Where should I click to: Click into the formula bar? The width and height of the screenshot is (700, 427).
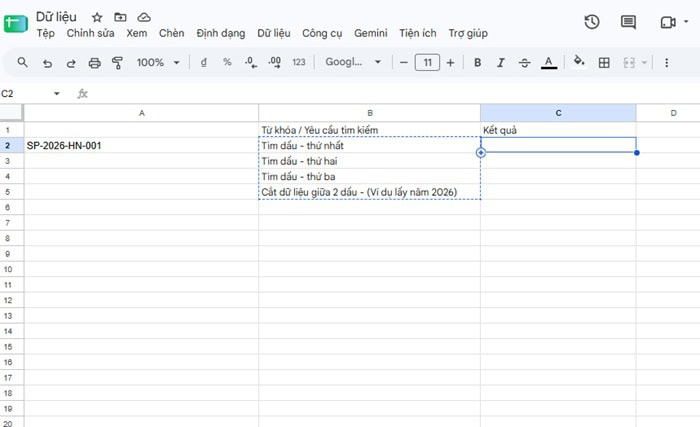[x=393, y=93]
